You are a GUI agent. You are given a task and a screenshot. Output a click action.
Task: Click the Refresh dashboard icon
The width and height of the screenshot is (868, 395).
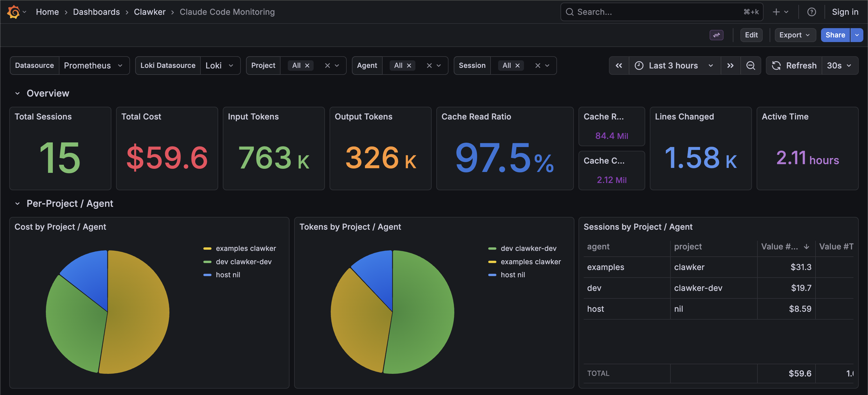coord(776,65)
